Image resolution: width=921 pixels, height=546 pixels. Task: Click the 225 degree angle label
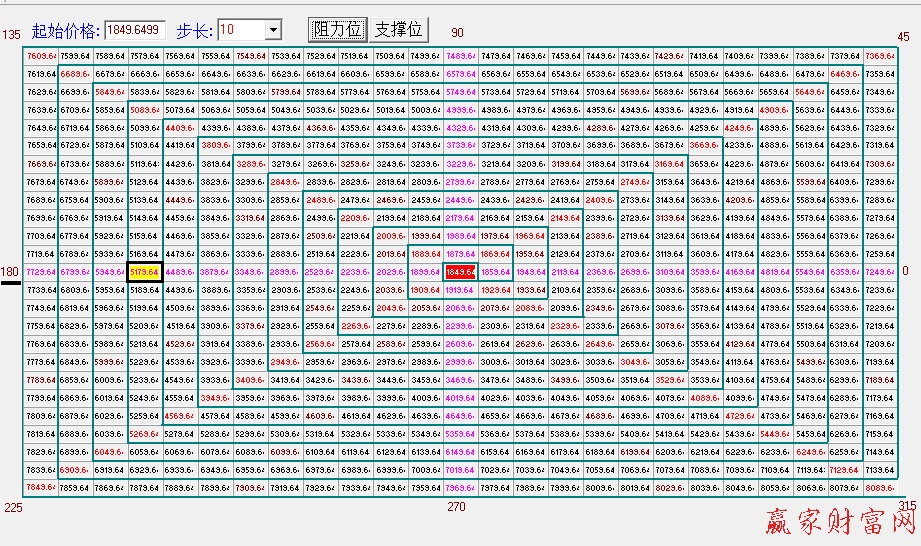[x=12, y=507]
